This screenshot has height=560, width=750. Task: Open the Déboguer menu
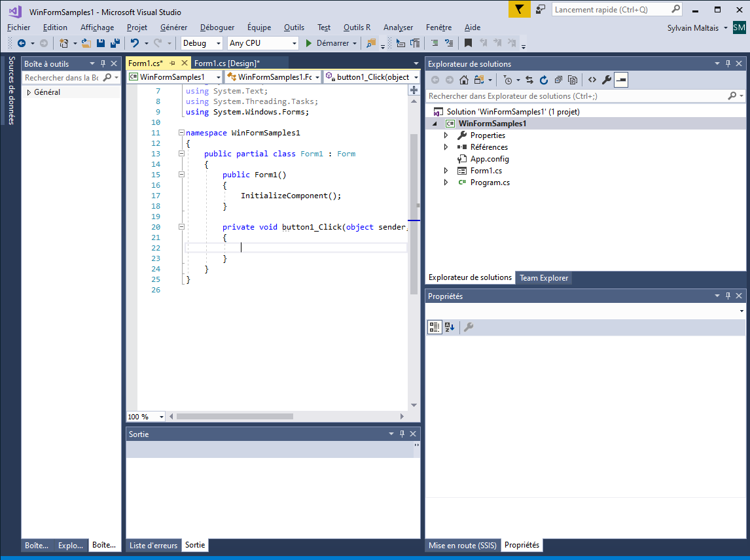pyautogui.click(x=217, y=27)
